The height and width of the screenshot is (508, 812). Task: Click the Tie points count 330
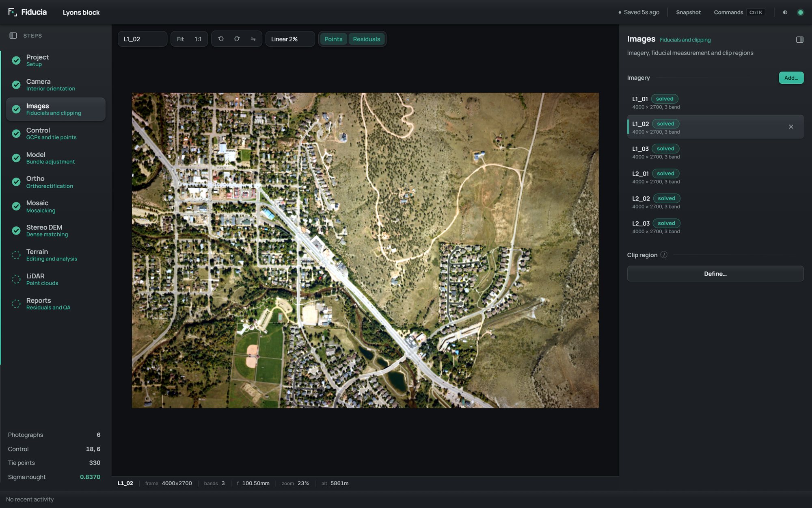pyautogui.click(x=95, y=463)
